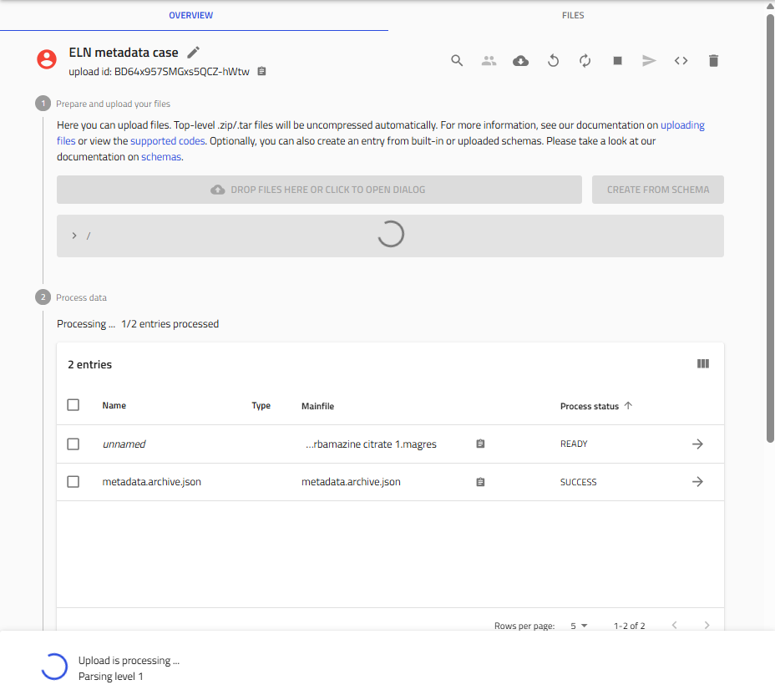
Task: Sort by the Name column header
Action: 114,405
